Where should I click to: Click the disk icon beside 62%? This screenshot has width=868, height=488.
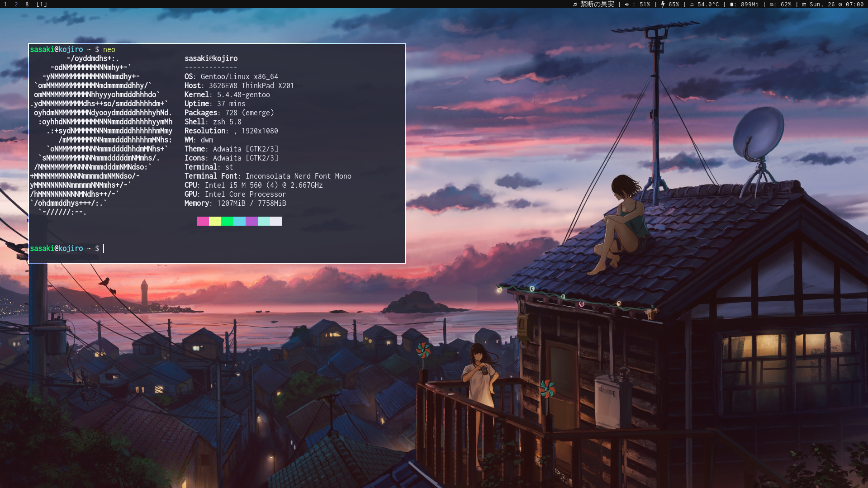[771, 5]
